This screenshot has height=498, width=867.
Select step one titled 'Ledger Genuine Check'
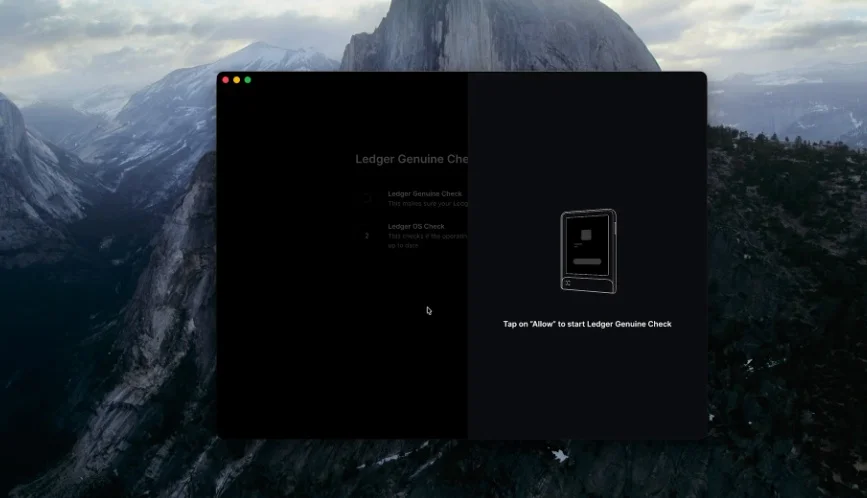click(x=425, y=194)
